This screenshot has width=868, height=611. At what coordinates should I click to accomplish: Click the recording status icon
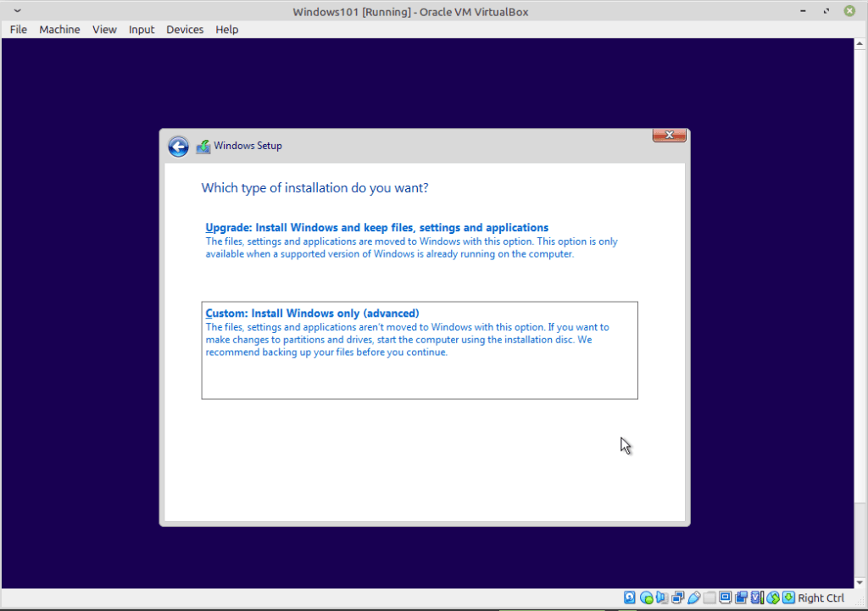coord(741,597)
